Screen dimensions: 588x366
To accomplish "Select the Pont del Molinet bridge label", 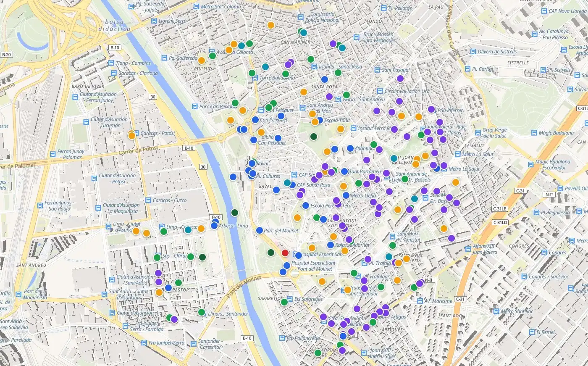I will coord(244,287).
